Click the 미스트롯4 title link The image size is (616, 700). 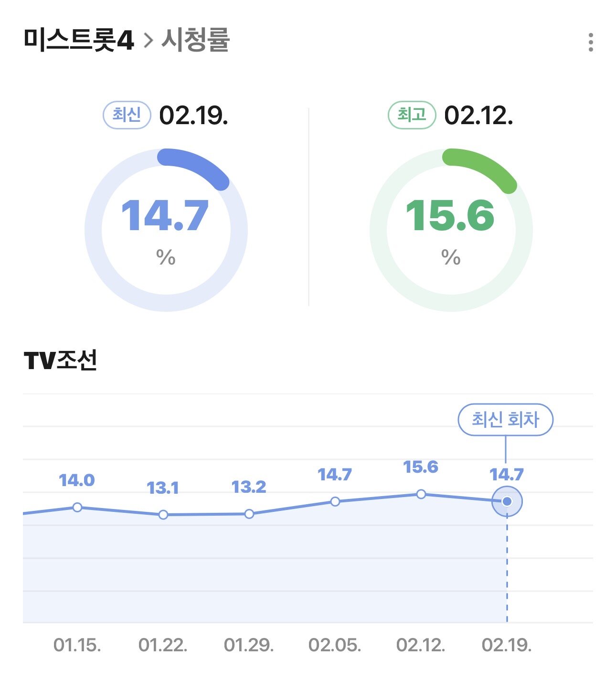pyautogui.click(x=79, y=40)
